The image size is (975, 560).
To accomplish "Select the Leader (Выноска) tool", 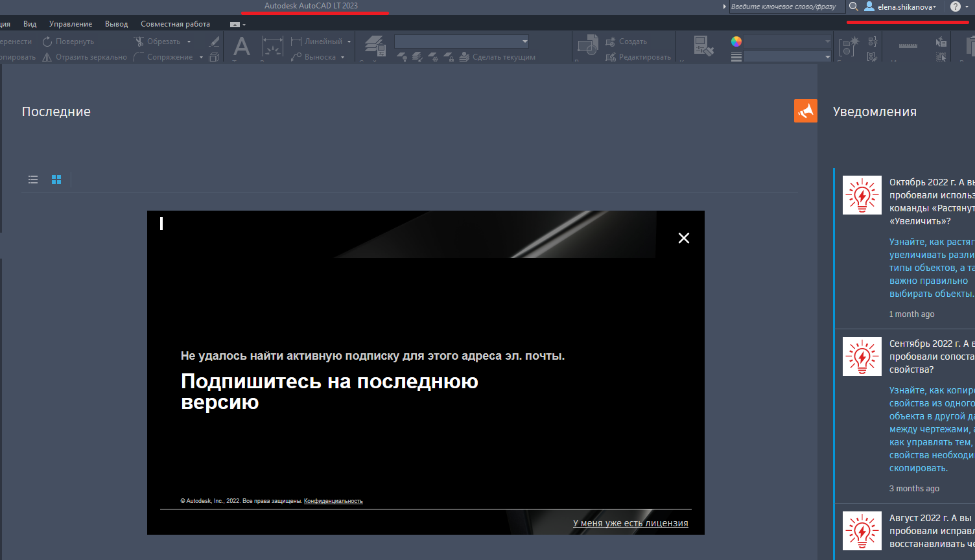I will click(x=314, y=57).
